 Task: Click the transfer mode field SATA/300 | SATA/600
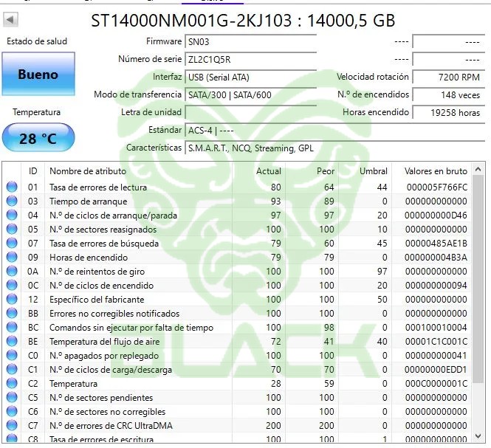[x=251, y=95]
